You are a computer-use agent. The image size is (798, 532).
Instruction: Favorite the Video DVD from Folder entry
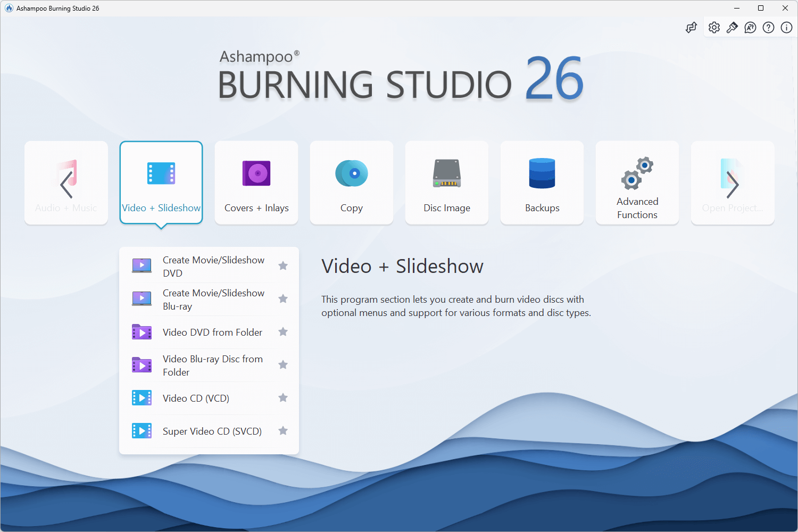(283, 331)
